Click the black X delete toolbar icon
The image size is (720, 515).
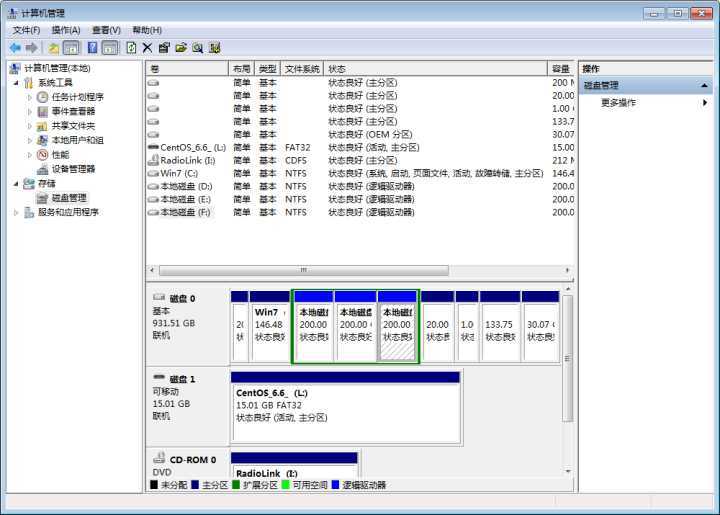click(148, 47)
